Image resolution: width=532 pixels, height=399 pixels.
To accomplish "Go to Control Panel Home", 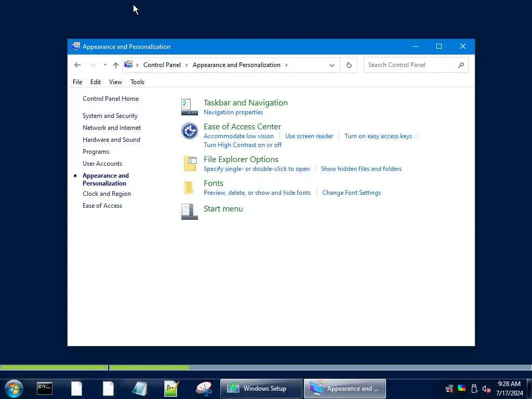I will pos(111,98).
